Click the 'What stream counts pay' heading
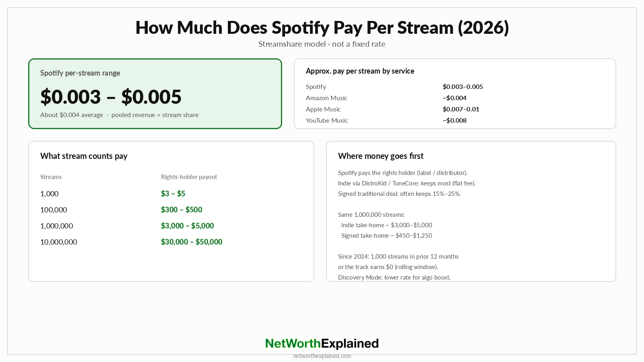 point(84,156)
